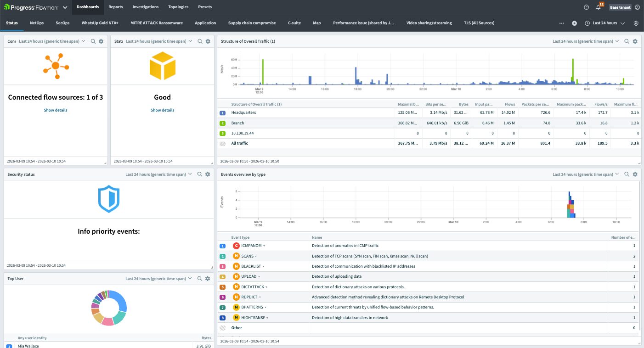
Task: Expand the Progress Flowmon logo dropdown chevron
Action: [65, 7]
